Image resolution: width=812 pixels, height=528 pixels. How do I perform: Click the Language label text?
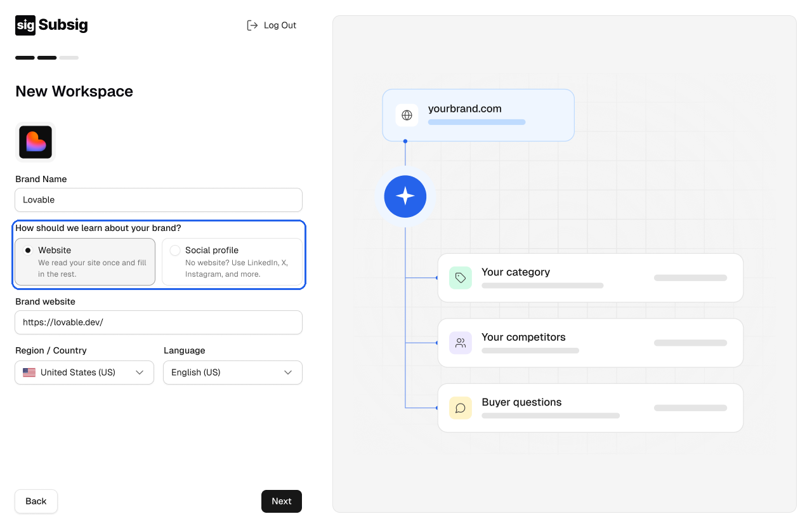click(185, 350)
